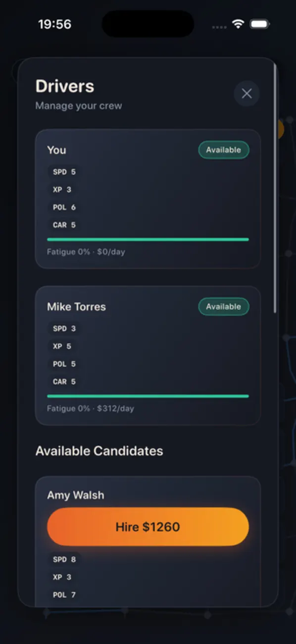Tap Amy Walsh's SPD 8 chip
The width and height of the screenshot is (296, 644).
click(64, 559)
